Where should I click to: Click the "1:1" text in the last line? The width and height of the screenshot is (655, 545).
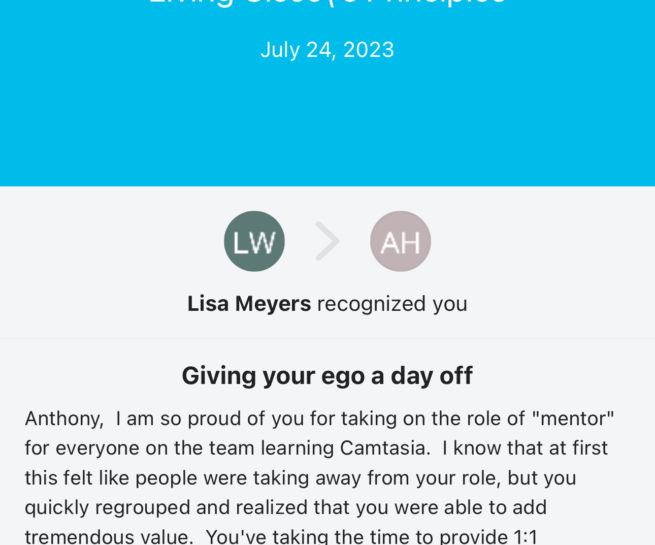click(527, 537)
